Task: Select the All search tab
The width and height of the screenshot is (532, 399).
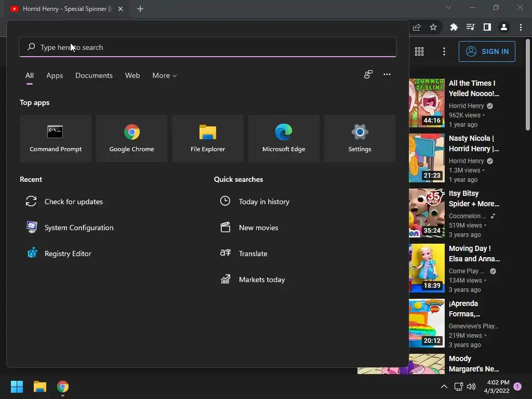Action: (30, 76)
